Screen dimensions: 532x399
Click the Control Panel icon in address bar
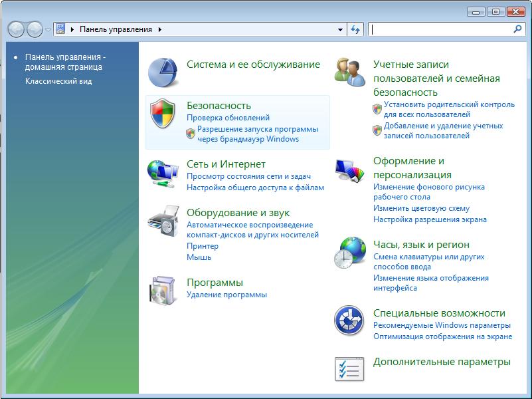[x=60, y=29]
